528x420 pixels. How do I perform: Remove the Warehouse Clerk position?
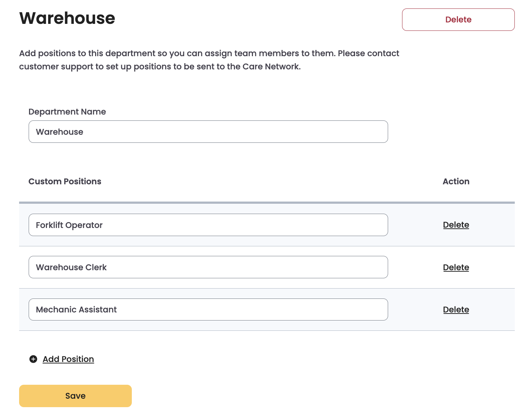pyautogui.click(x=456, y=267)
